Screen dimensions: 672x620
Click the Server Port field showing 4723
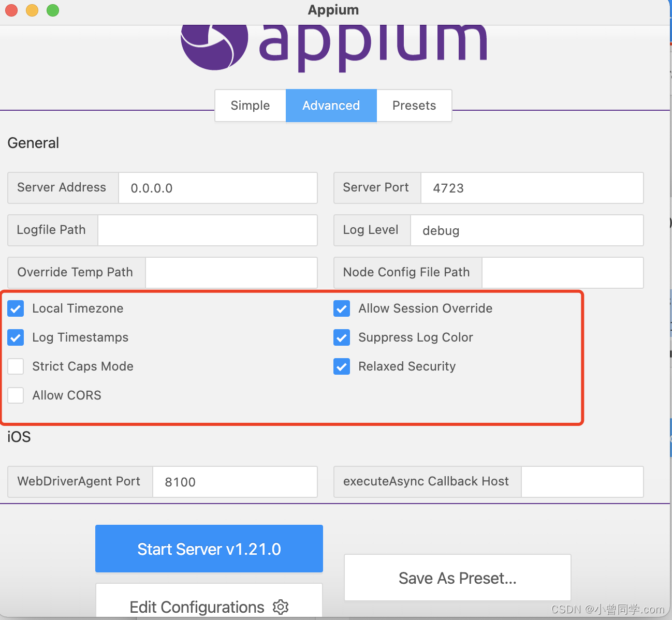[532, 188]
